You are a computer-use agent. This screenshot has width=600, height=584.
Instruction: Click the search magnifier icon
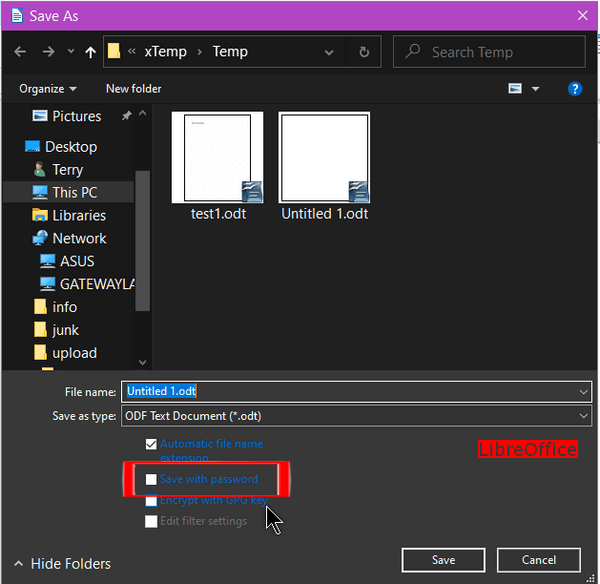[412, 51]
